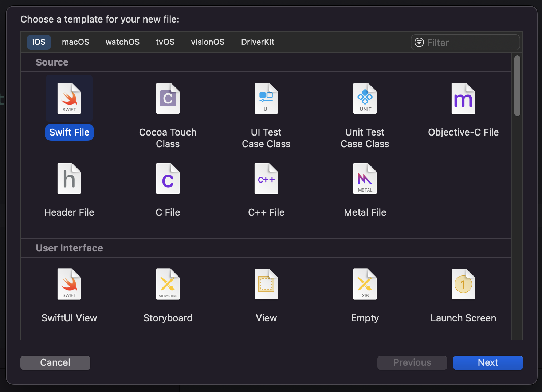Pick the View interface template

click(x=266, y=296)
